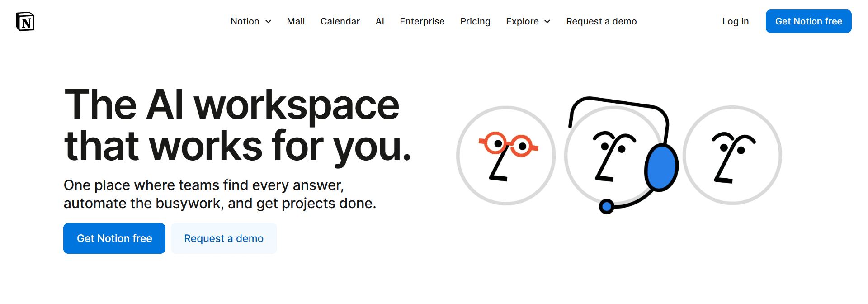
Task: Click the Log in link
Action: (x=736, y=21)
